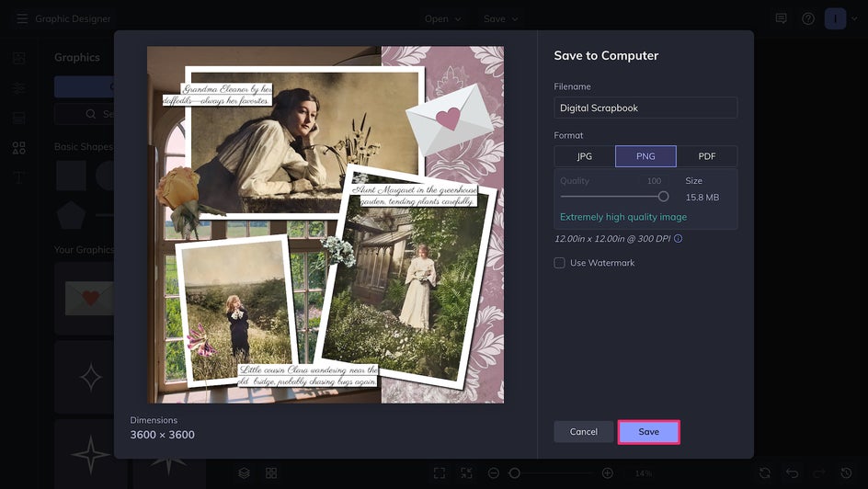The height and width of the screenshot is (489, 868).
Task: Click the grid icon in bottom bar
Action: point(271,473)
